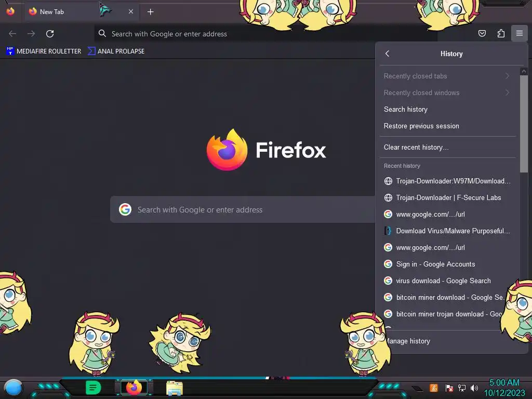Open Trojan-Downloader | F-Secure Labs history entry
This screenshot has width=532, height=399.
(x=447, y=197)
